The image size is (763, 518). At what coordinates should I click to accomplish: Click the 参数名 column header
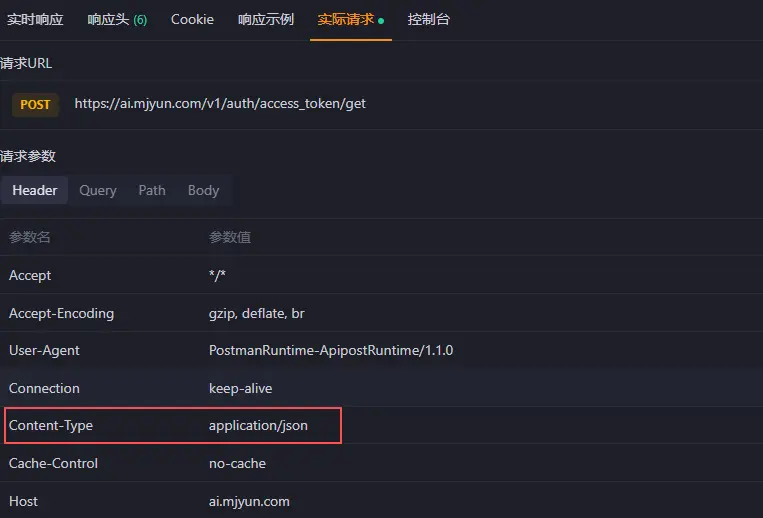tap(30, 237)
